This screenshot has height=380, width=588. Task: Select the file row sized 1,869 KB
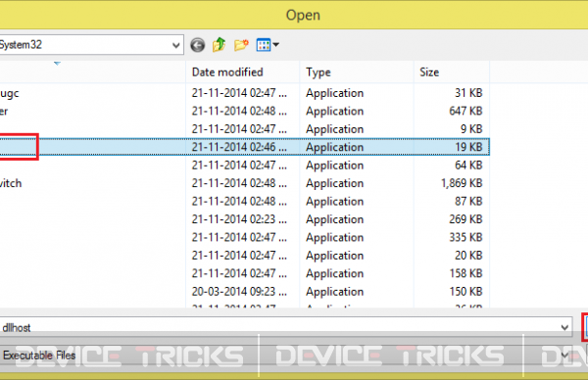point(244,183)
